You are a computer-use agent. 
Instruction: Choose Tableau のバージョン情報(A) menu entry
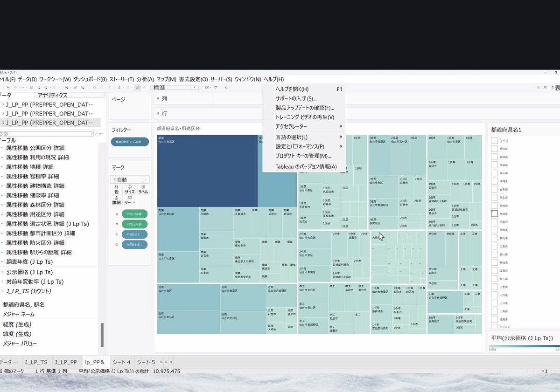[304, 166]
